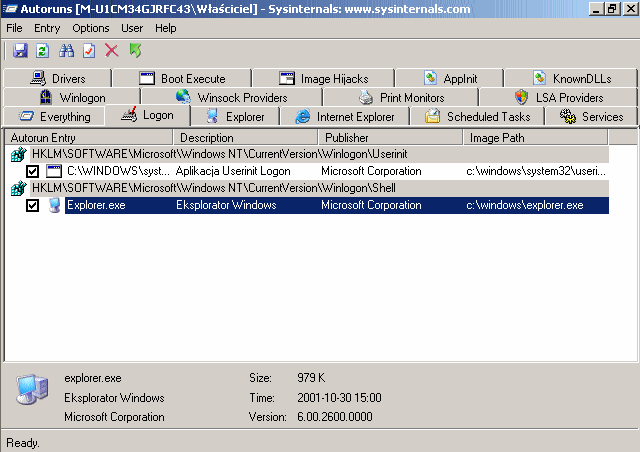Switch to the Winlogon tab

pyautogui.click(x=72, y=98)
